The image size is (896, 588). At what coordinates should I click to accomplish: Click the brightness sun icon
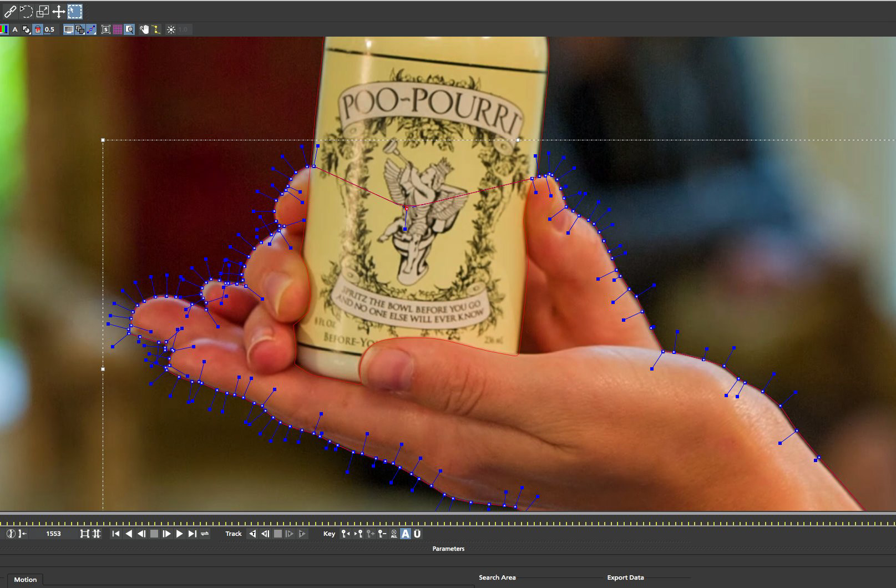(x=171, y=29)
